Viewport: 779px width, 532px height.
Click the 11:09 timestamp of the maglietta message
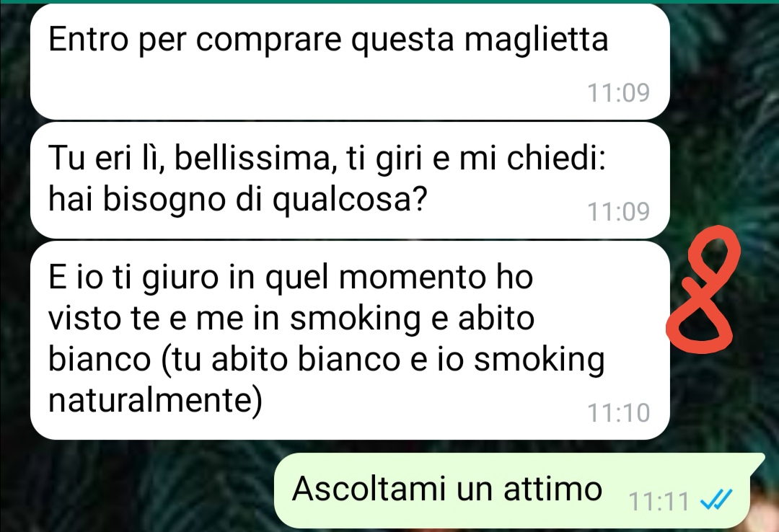click(x=618, y=93)
